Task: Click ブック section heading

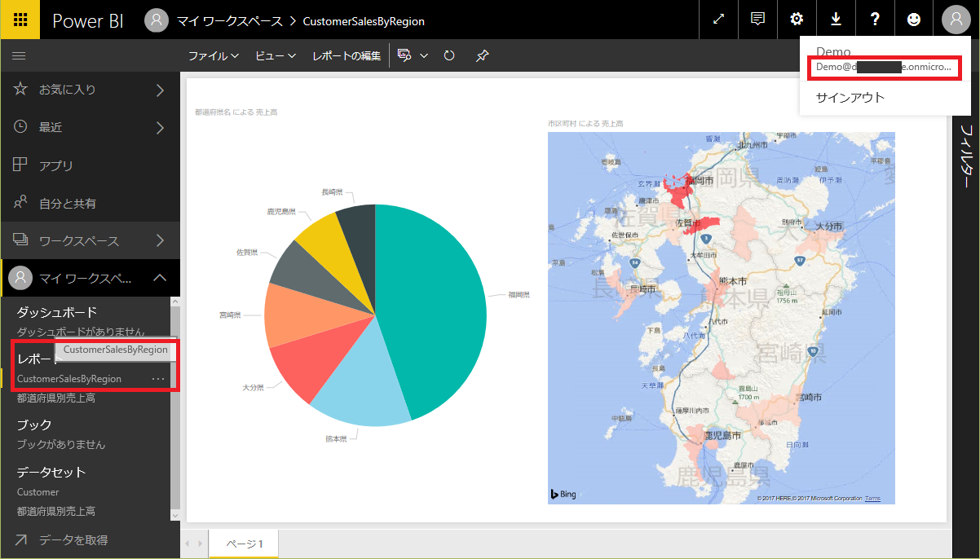Action: 34,425
